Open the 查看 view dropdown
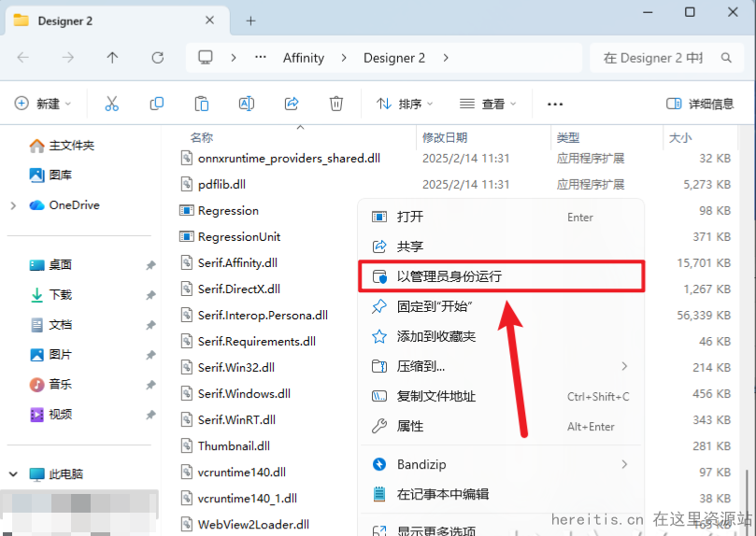 pyautogui.click(x=488, y=104)
